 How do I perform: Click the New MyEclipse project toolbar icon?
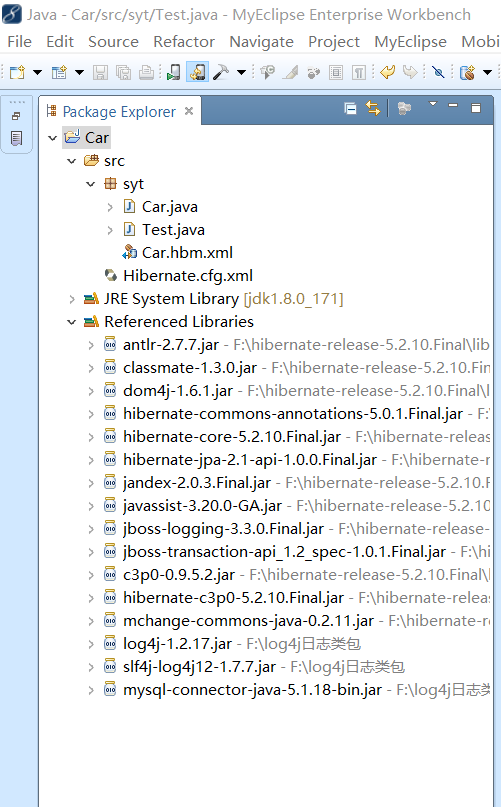(59, 72)
